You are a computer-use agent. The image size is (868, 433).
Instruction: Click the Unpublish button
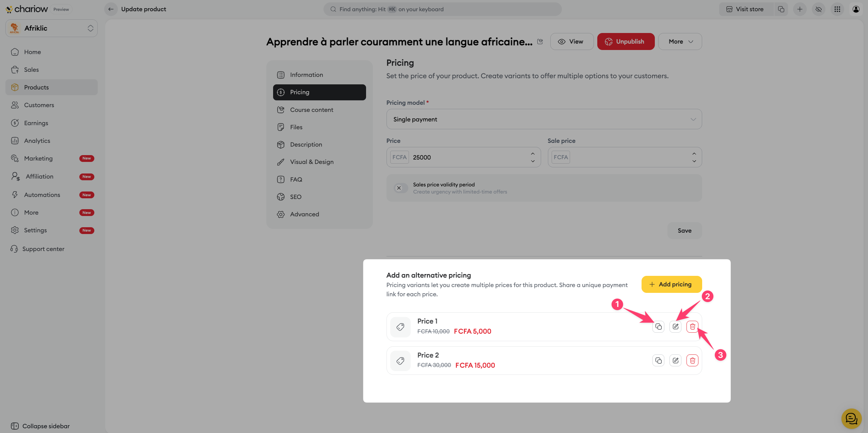[626, 41]
